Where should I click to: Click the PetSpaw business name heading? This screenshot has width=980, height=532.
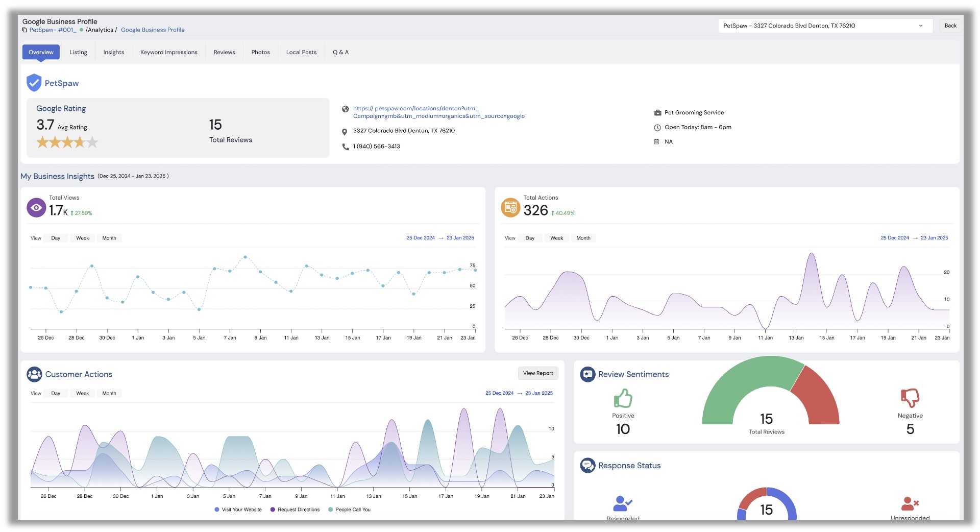[x=62, y=83]
